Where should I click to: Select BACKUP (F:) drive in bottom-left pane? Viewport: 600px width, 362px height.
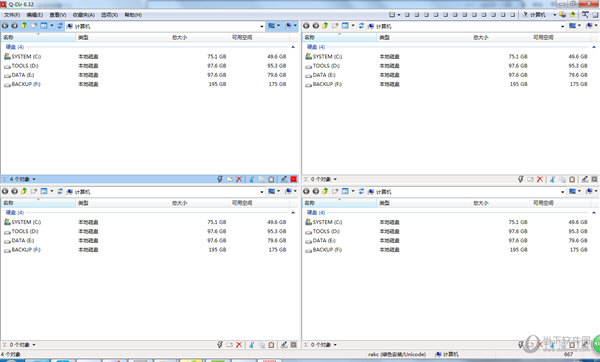[22, 249]
